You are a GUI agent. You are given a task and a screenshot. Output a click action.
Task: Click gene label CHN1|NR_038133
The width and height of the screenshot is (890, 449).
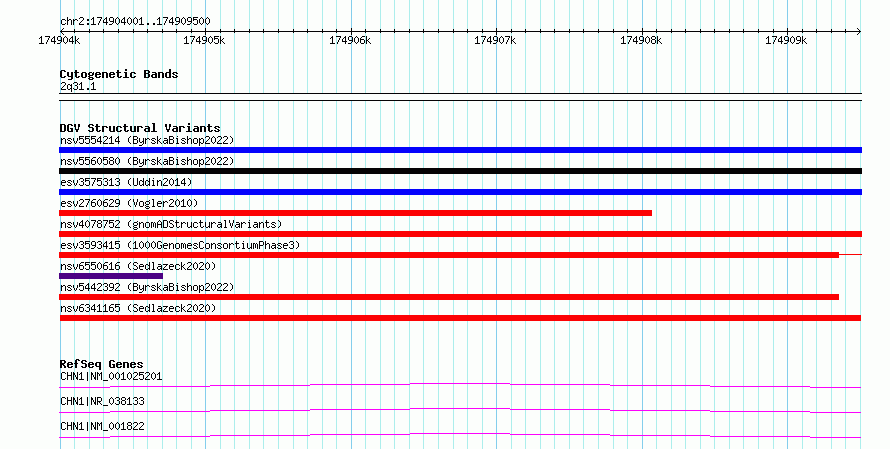(x=102, y=401)
